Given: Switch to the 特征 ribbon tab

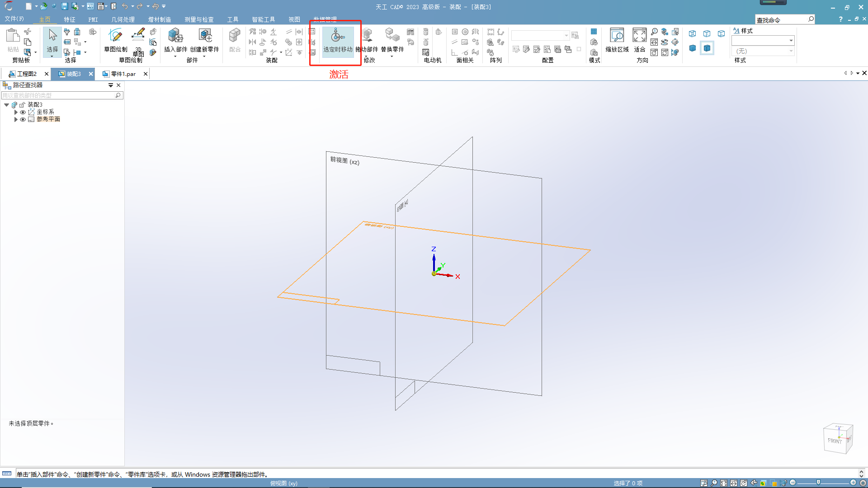Looking at the screenshot, I should click(x=70, y=19).
